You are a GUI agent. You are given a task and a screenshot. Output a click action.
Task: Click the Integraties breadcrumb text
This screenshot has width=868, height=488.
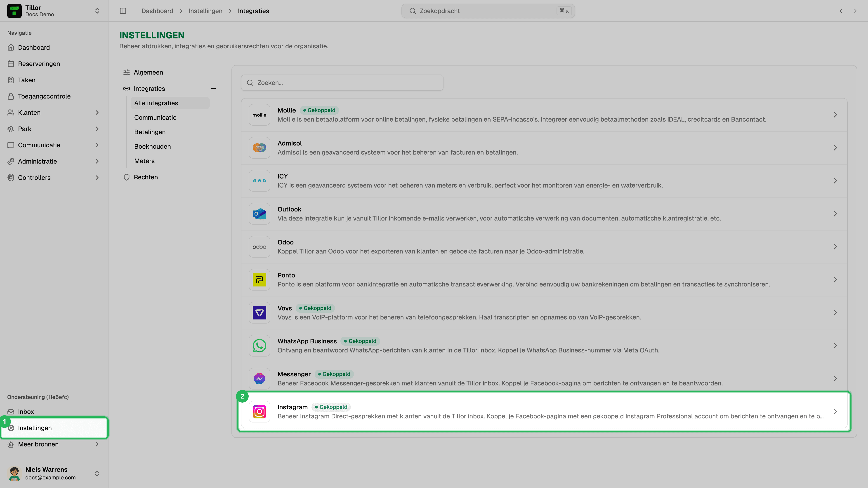pyautogui.click(x=253, y=11)
